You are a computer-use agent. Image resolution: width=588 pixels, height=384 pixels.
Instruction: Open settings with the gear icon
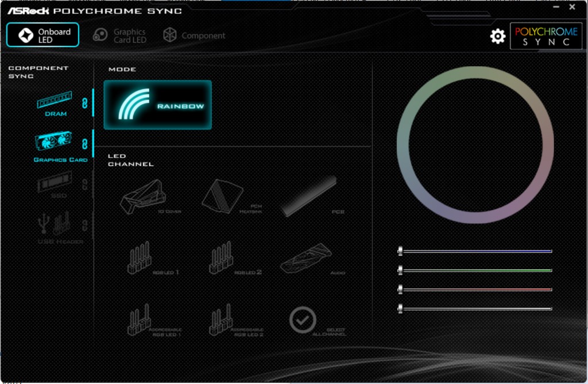(x=497, y=36)
